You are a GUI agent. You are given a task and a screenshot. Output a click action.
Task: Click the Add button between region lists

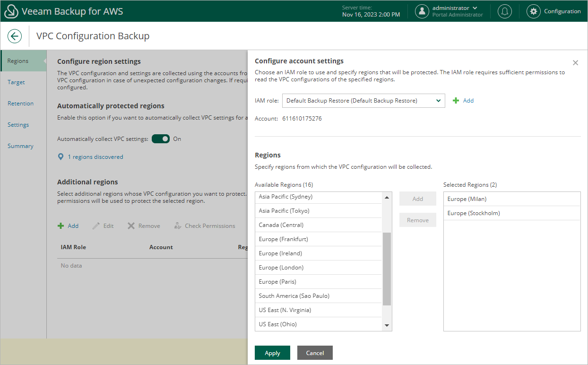(418, 199)
